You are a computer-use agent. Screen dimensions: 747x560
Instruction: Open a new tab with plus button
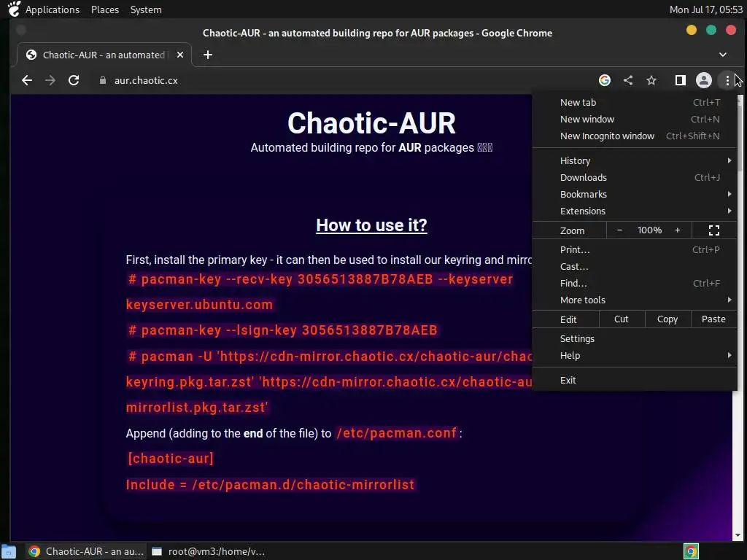[x=208, y=55]
